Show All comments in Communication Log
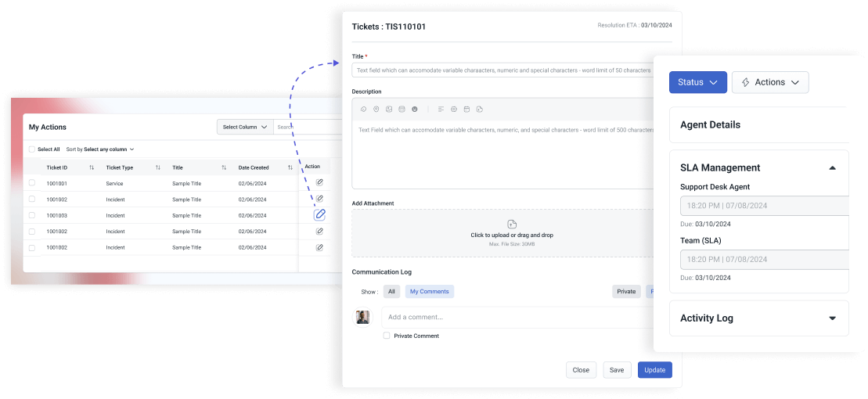The image size is (868, 399). point(391,291)
